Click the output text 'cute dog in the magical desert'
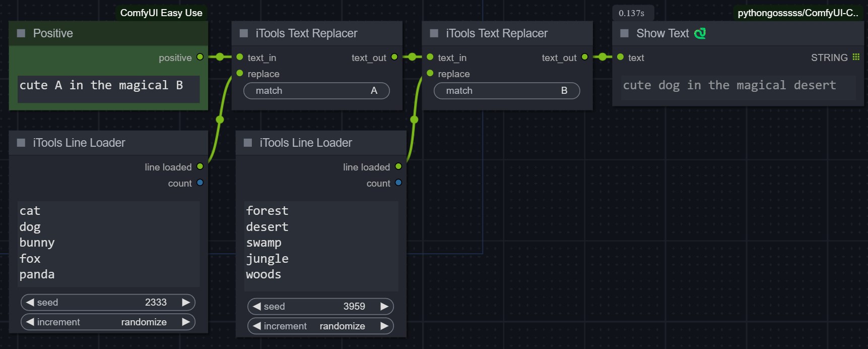This screenshot has height=349, width=868. coord(729,85)
